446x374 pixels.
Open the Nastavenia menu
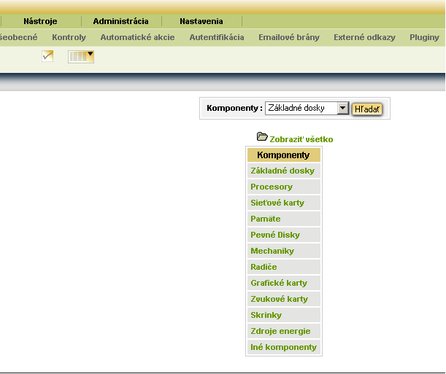pyautogui.click(x=201, y=21)
